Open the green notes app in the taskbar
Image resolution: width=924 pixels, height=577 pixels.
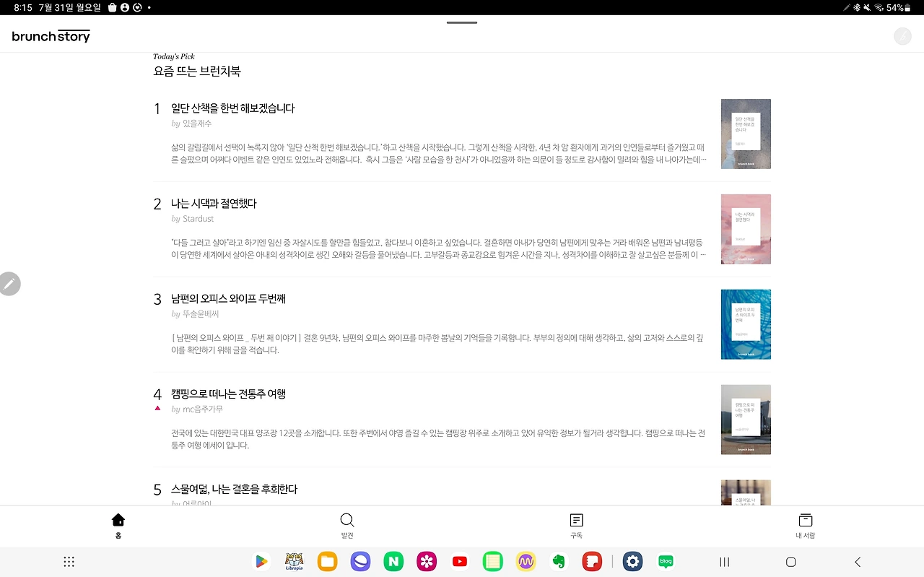point(493,562)
